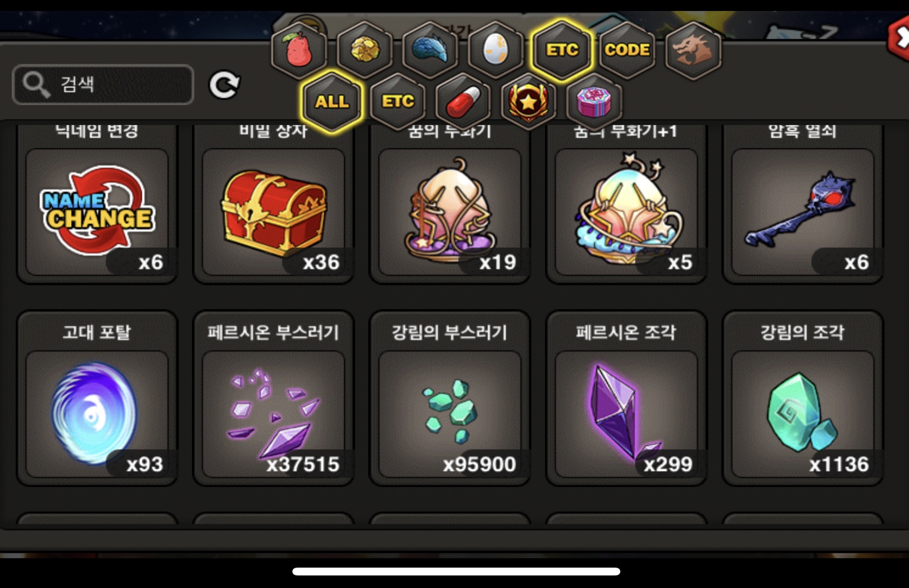Screen dimensions: 909x588
Task: Open the 페르시온 조각 purple crystal item
Action: (627, 398)
